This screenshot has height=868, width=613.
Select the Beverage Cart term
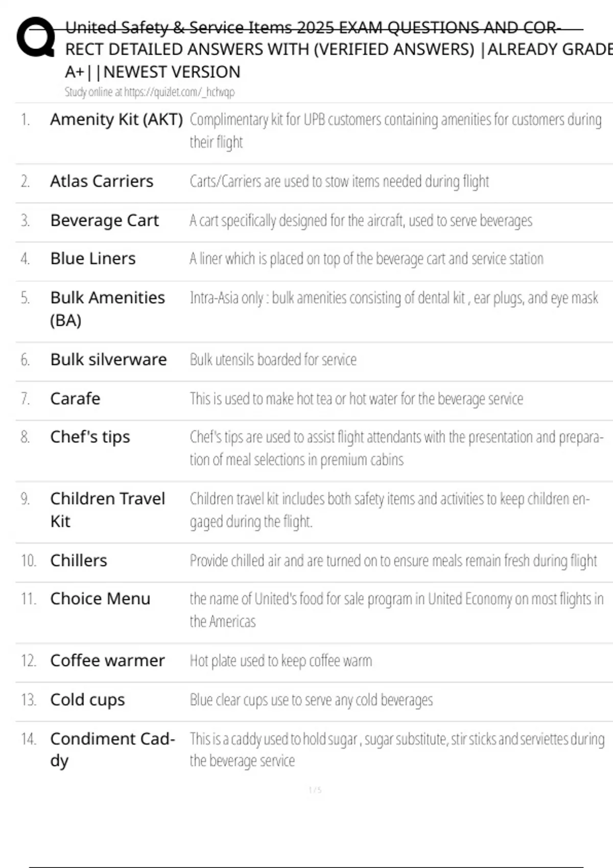pos(104,221)
